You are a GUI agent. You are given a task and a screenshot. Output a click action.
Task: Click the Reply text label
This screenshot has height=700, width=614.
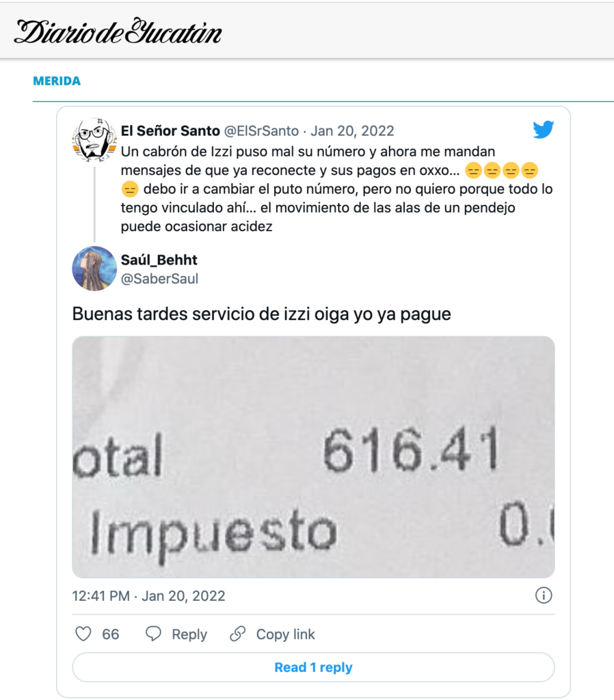189,634
